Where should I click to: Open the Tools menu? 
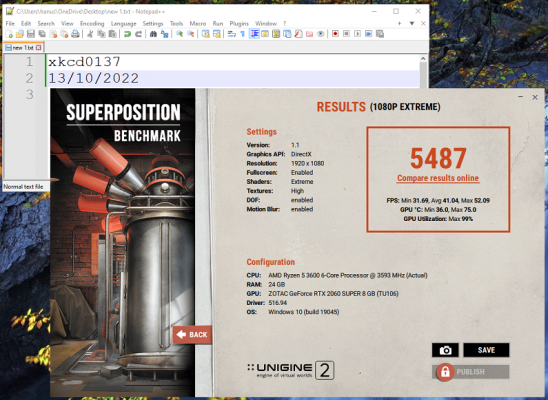176,23
